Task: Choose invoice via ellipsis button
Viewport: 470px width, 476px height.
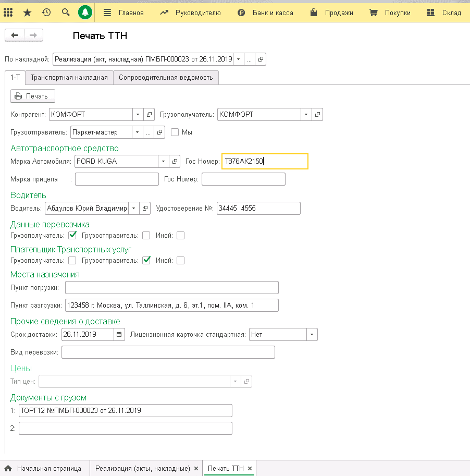Action: pyautogui.click(x=249, y=59)
